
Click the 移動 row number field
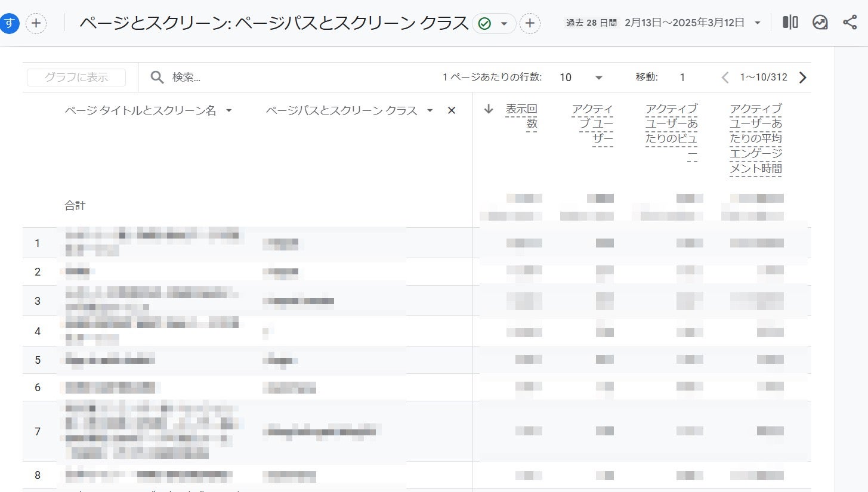click(x=682, y=78)
